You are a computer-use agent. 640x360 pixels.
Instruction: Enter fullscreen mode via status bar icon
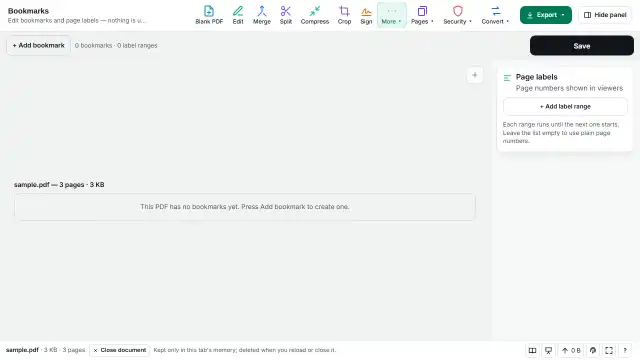coord(609,350)
